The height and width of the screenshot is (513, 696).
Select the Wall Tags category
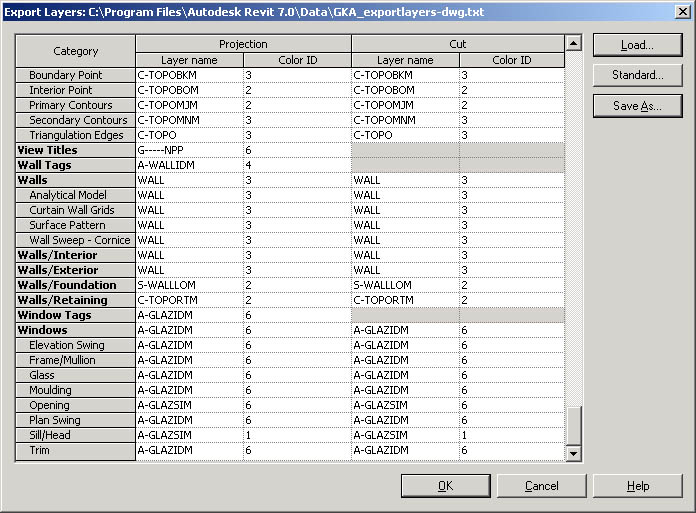coord(75,165)
